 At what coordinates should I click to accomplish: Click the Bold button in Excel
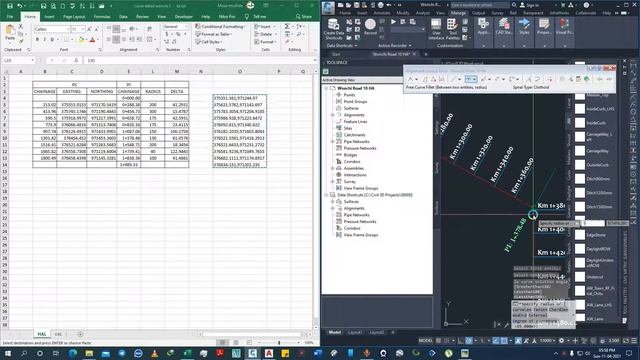pos(37,40)
